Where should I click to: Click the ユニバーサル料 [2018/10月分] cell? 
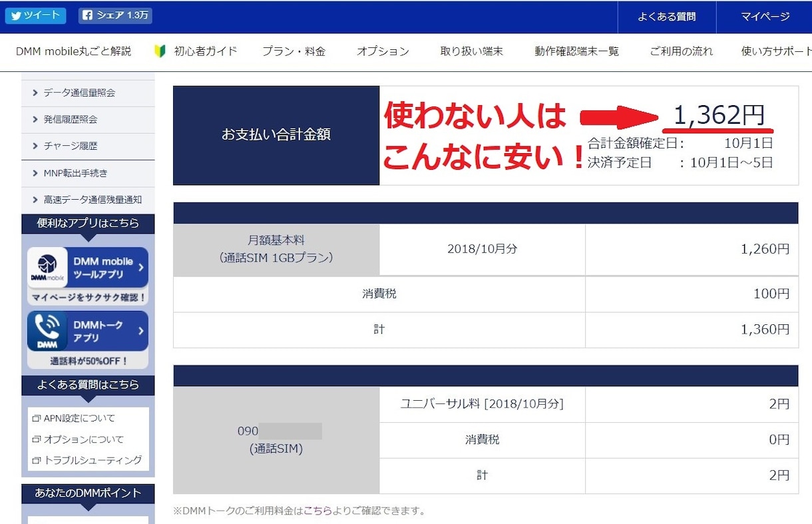(483, 404)
